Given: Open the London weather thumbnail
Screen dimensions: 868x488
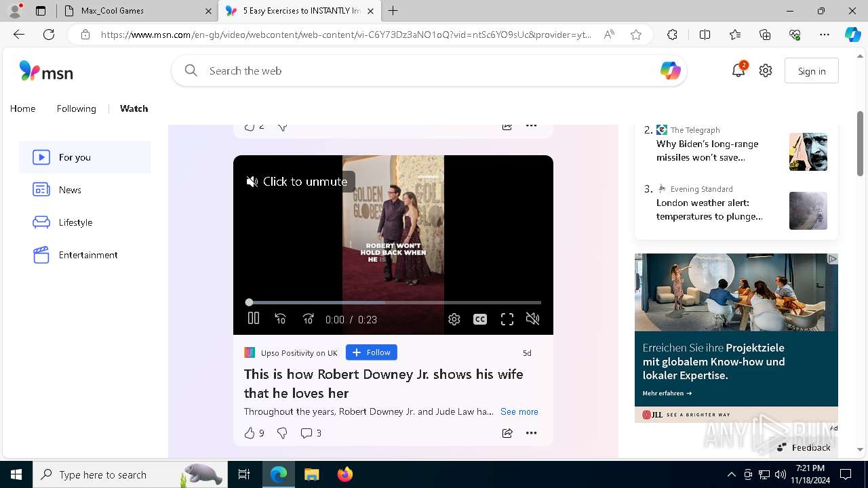Looking at the screenshot, I should coord(808,211).
